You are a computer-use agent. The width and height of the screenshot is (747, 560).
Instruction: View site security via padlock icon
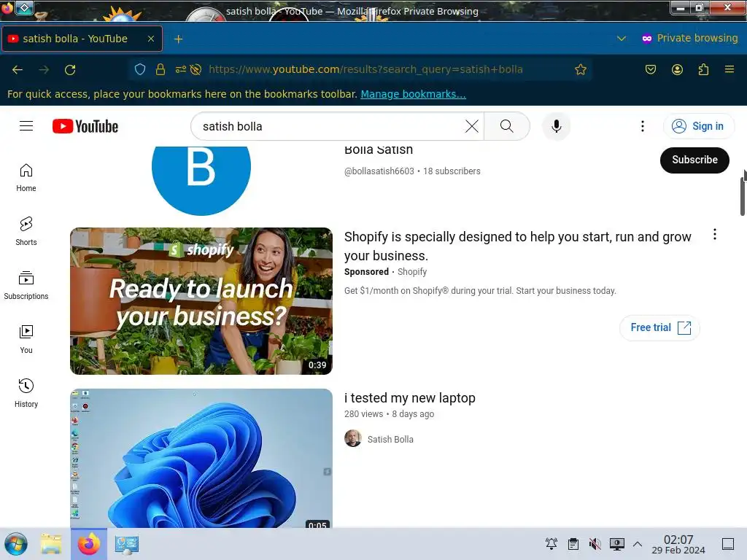[160, 69]
